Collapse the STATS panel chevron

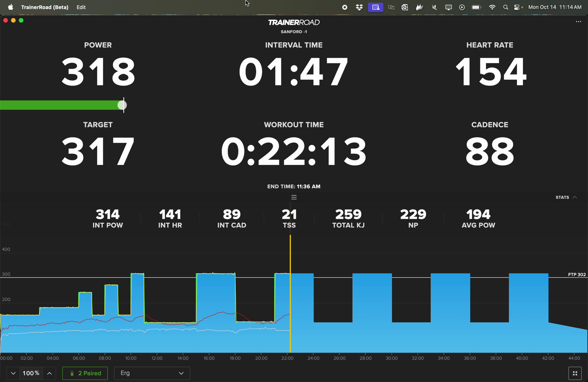575,198
